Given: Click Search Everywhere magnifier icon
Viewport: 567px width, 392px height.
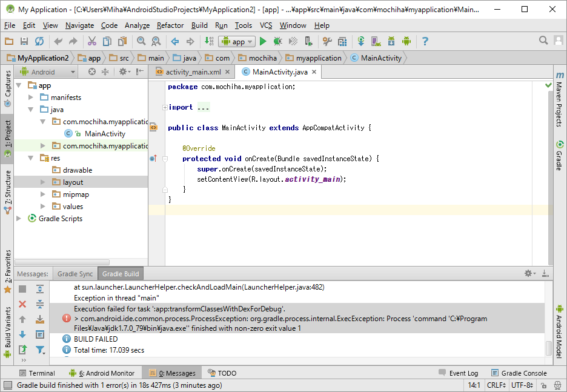Looking at the screenshot, I should [x=543, y=40].
